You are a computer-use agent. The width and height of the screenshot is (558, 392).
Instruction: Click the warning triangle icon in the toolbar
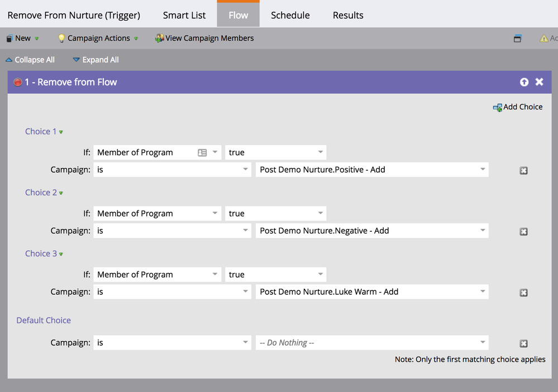pyautogui.click(x=543, y=38)
